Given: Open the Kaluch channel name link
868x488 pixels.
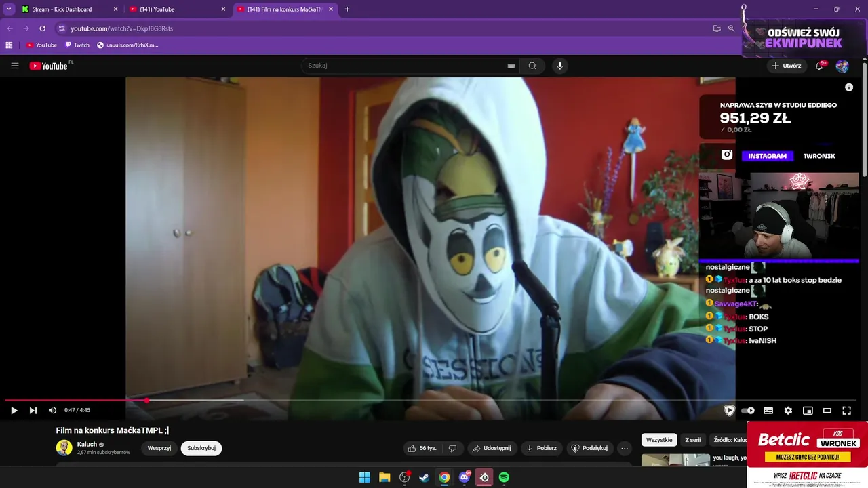Looking at the screenshot, I should click(87, 445).
